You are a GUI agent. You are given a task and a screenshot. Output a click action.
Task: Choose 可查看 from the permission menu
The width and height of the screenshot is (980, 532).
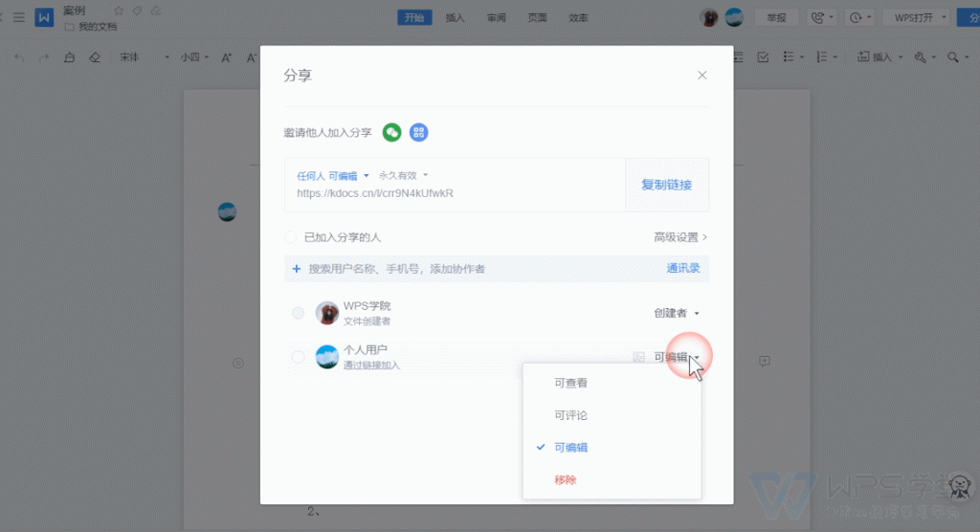[x=570, y=383]
